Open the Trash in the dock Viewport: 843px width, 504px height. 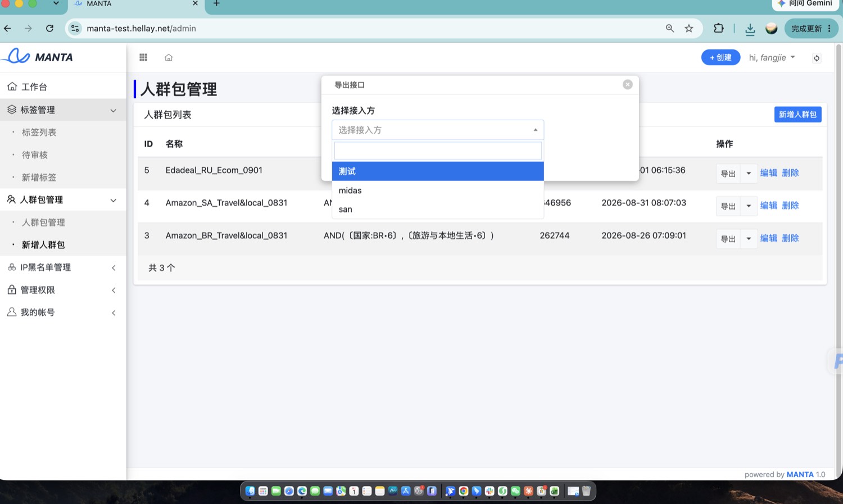coord(586,491)
